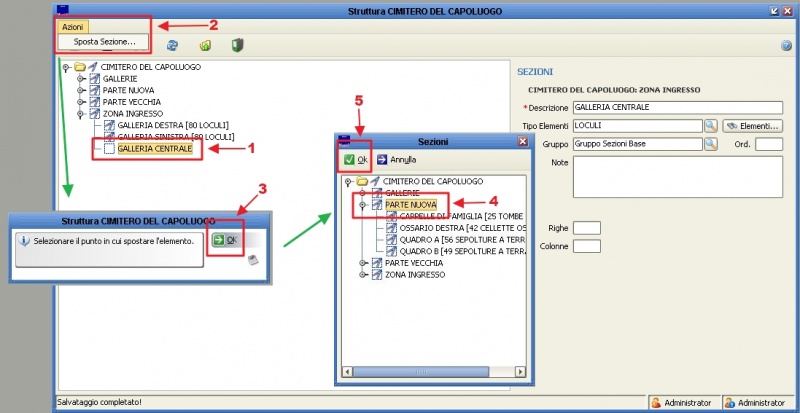Collapse the CIMITERO DEL CAPOLUOGO root in main tree
Screen dimensions: 800x413
[x=65, y=67]
